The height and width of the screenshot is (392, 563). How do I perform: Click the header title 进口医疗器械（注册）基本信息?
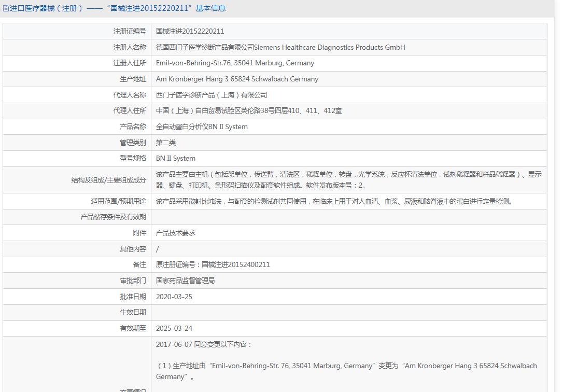[118, 8]
